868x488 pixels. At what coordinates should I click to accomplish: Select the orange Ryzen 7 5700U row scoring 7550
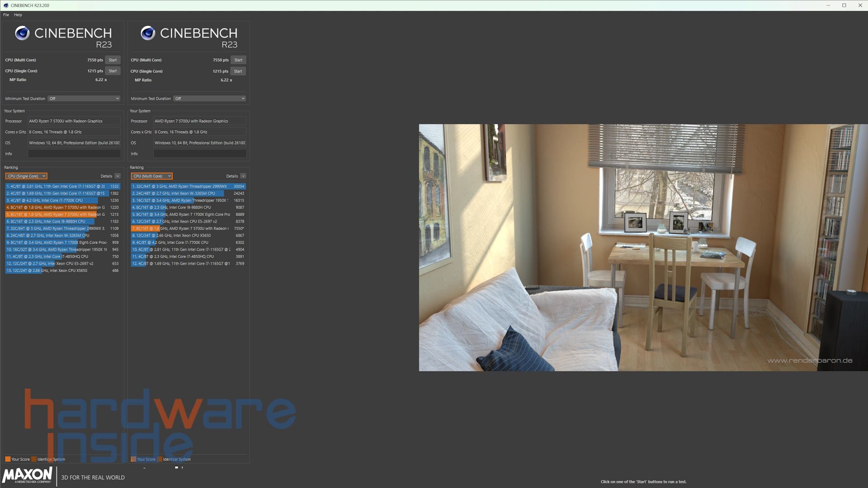click(189, 228)
